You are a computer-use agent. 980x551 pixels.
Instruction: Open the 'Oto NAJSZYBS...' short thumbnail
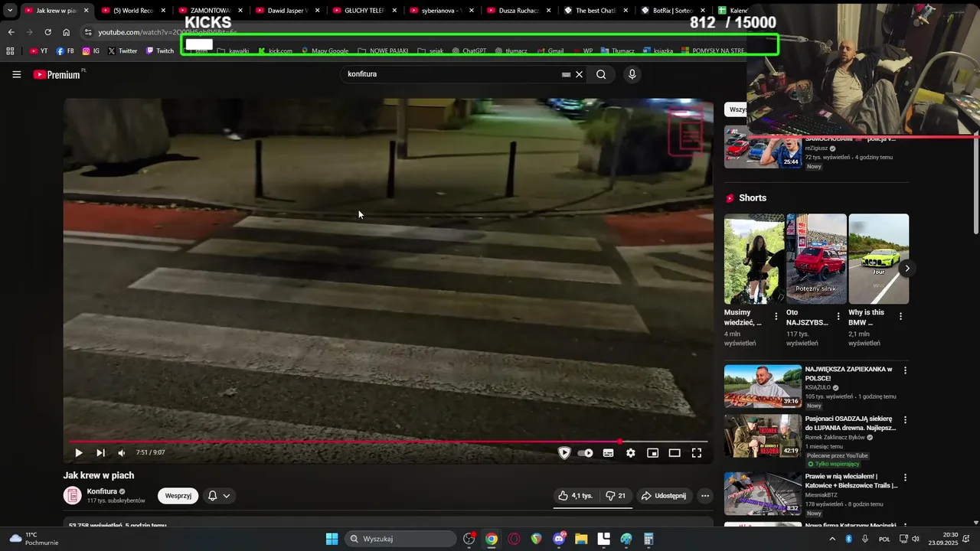coord(816,259)
